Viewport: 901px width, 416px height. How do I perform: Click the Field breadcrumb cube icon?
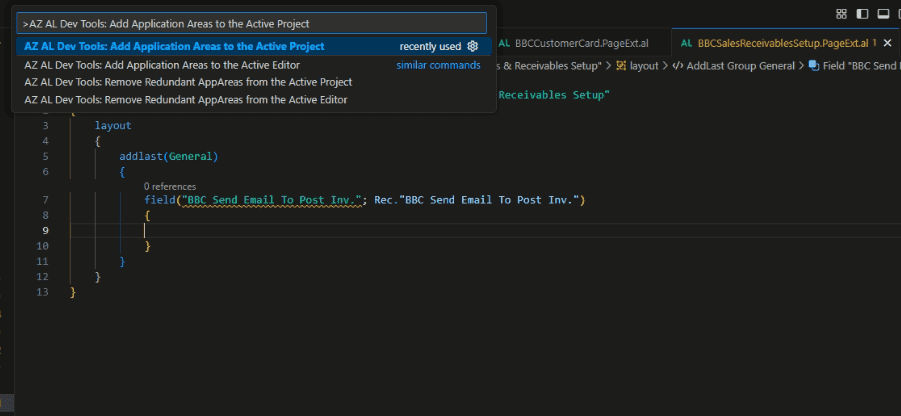point(814,66)
